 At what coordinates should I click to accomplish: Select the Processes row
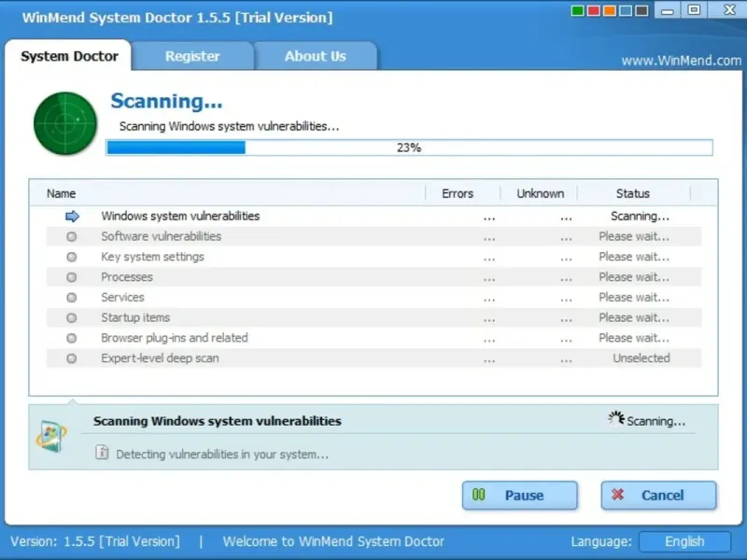tap(374, 277)
